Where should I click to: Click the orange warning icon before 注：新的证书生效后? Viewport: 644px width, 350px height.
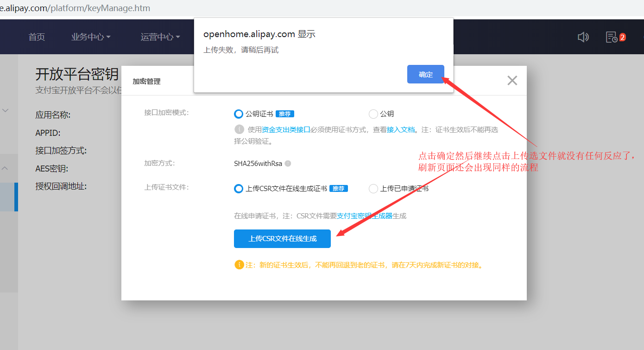tap(239, 265)
